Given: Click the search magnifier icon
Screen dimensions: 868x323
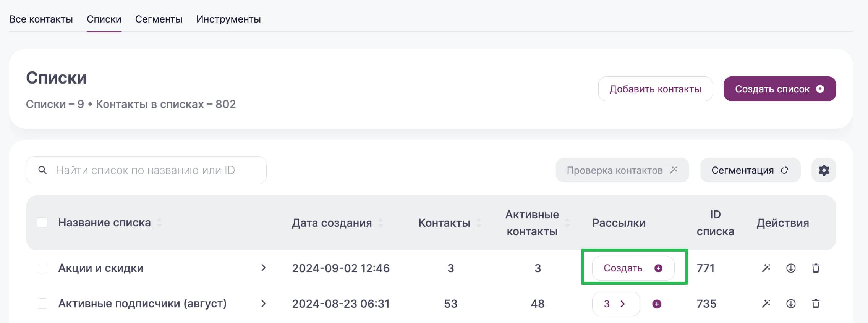Looking at the screenshot, I should (x=42, y=170).
